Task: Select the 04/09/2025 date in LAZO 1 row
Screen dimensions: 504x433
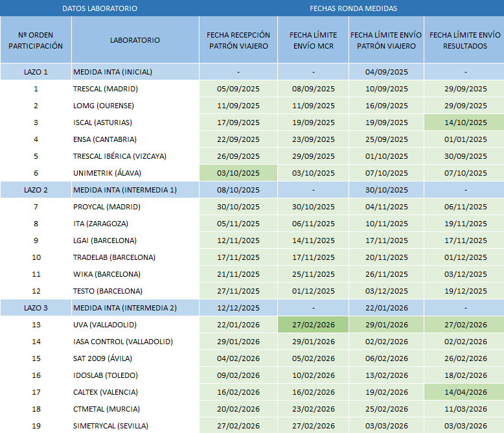Action: tap(386, 72)
